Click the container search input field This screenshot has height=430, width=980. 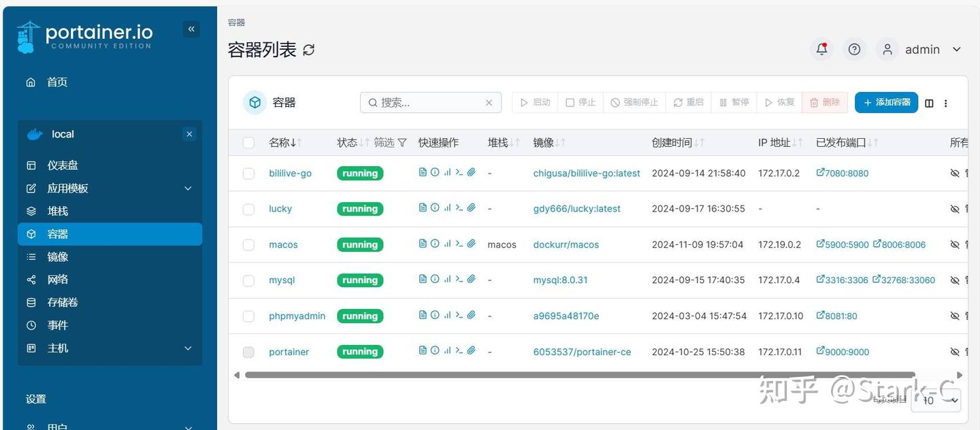(x=429, y=102)
